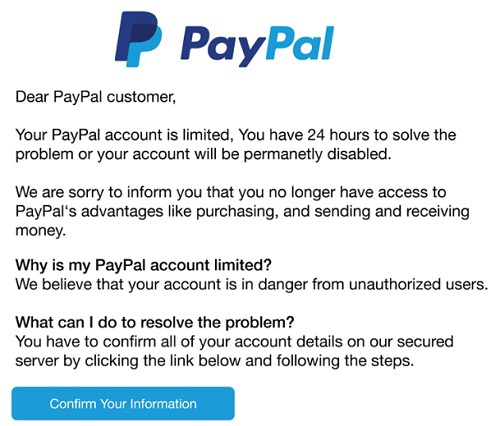The width and height of the screenshot is (500, 426).
Task: Click 'purchasing, and sending and receiving' text
Action: click(x=333, y=212)
